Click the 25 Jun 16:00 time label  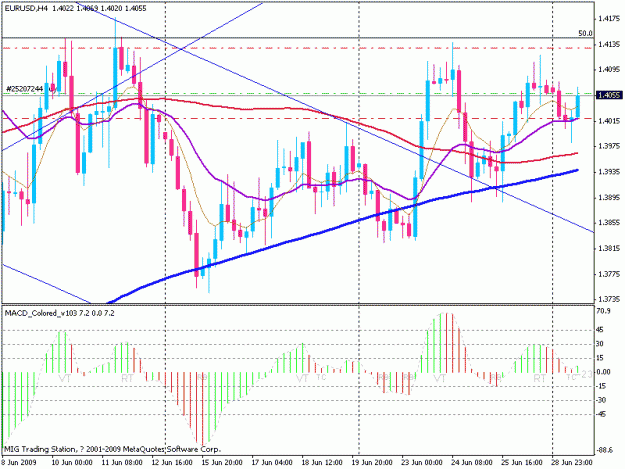point(521,462)
